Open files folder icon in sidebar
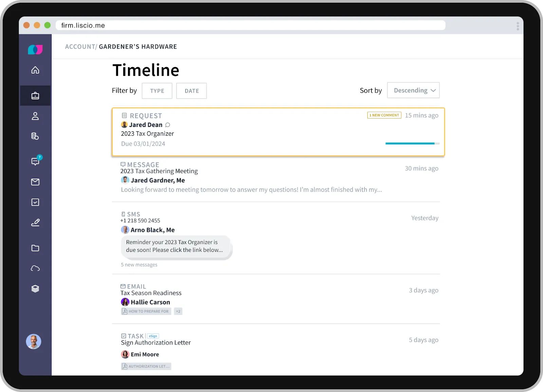Image resolution: width=543 pixels, height=392 pixels. (35, 248)
